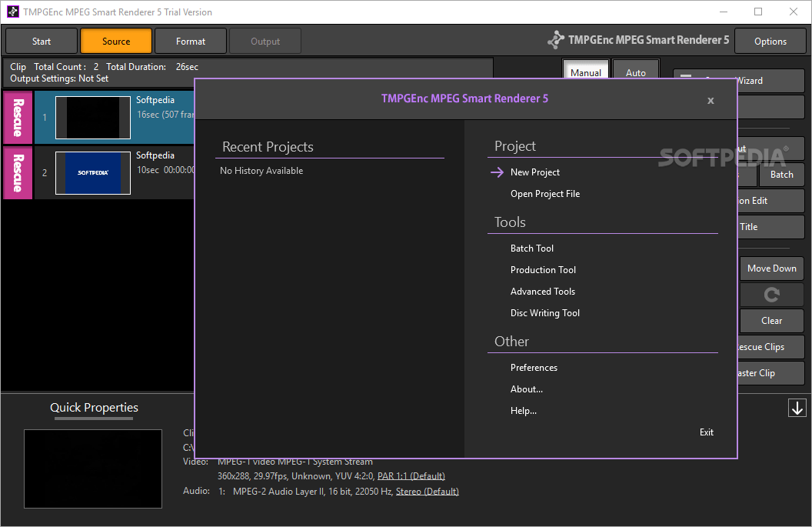The image size is (812, 527).
Task: Choose Open Project File
Action: point(544,194)
